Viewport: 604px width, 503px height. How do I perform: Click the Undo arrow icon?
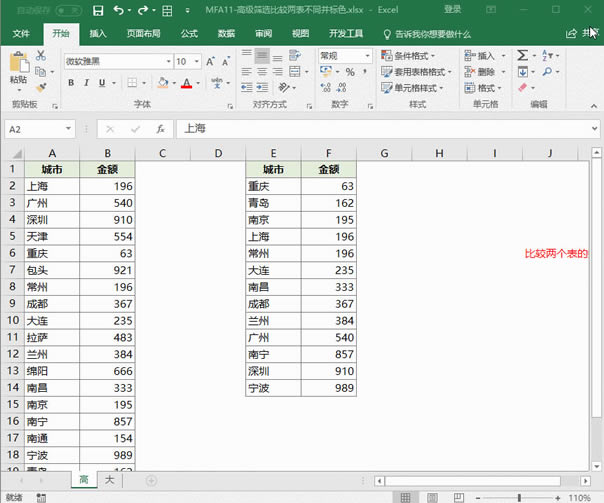tap(119, 10)
